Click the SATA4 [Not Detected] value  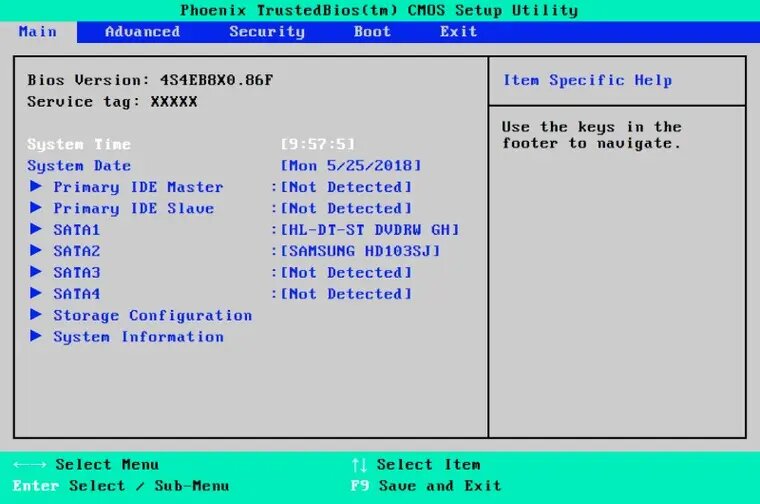click(346, 294)
